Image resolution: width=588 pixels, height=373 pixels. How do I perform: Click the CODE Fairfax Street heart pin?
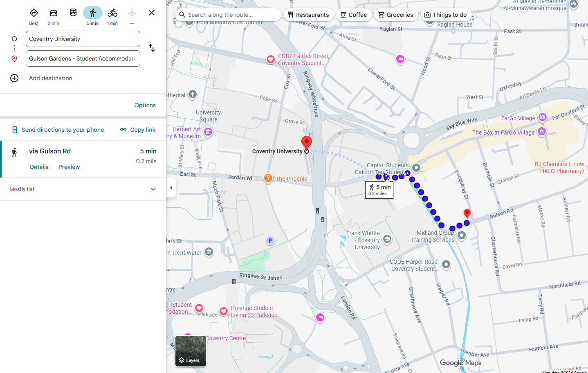tap(271, 60)
